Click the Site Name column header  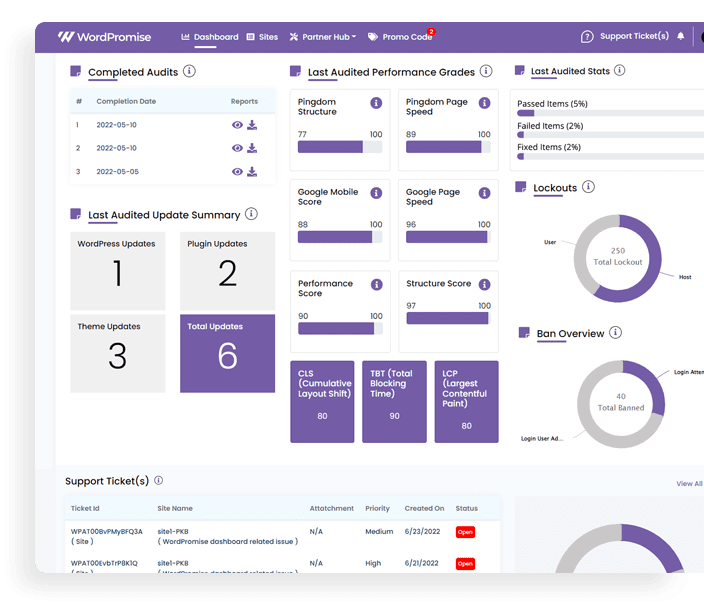point(175,508)
